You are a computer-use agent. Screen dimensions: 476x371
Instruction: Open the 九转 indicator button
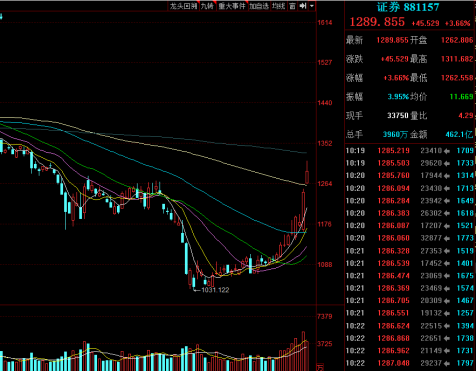coord(207,6)
